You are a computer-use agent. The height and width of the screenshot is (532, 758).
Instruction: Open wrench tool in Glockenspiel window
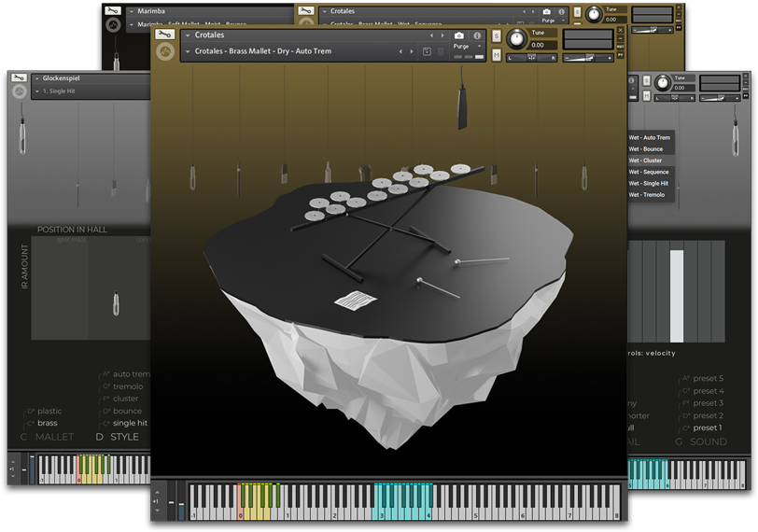coord(20,77)
